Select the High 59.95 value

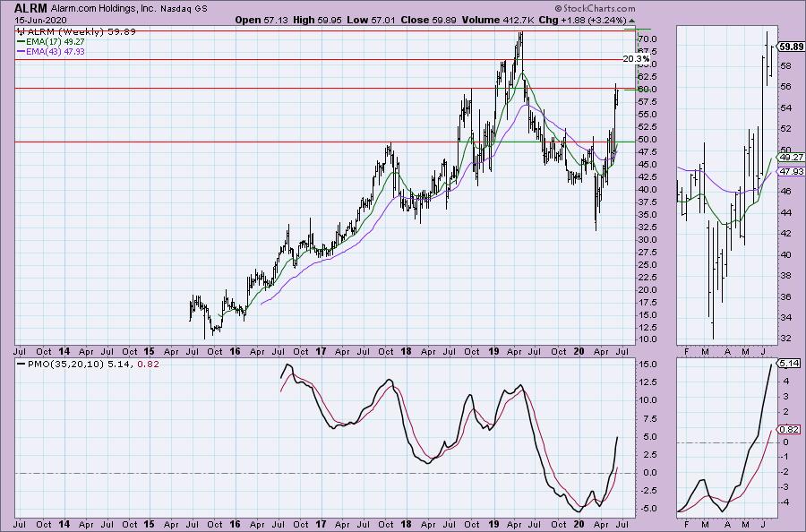pyautogui.click(x=317, y=20)
